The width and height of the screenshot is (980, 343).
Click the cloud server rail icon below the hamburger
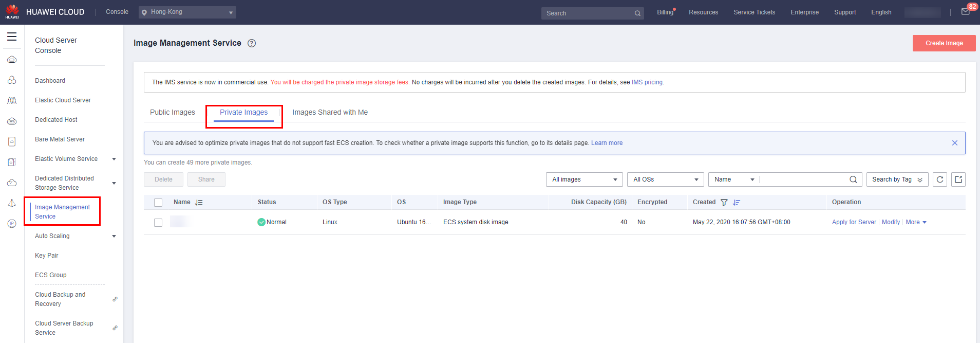tap(12, 60)
